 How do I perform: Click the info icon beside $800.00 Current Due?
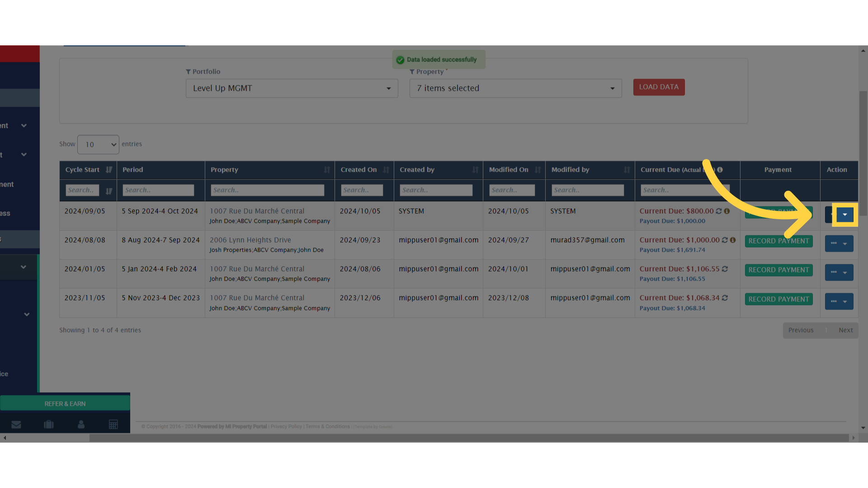tap(727, 211)
